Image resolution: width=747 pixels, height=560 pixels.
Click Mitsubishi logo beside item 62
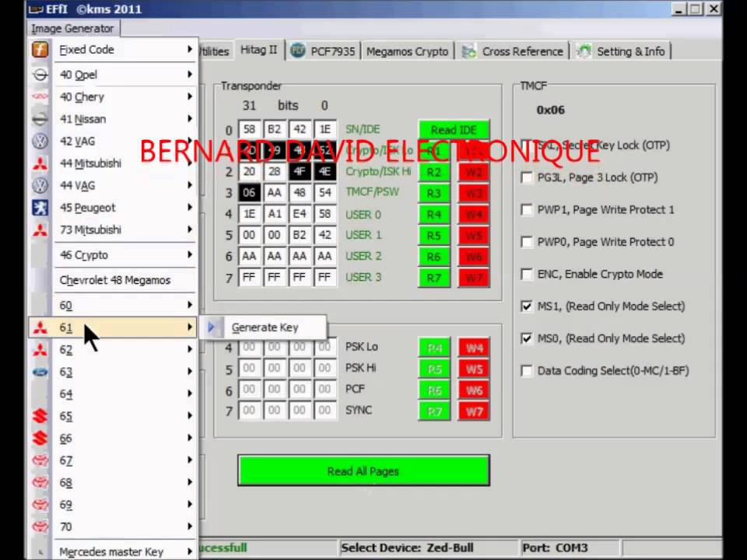point(40,349)
